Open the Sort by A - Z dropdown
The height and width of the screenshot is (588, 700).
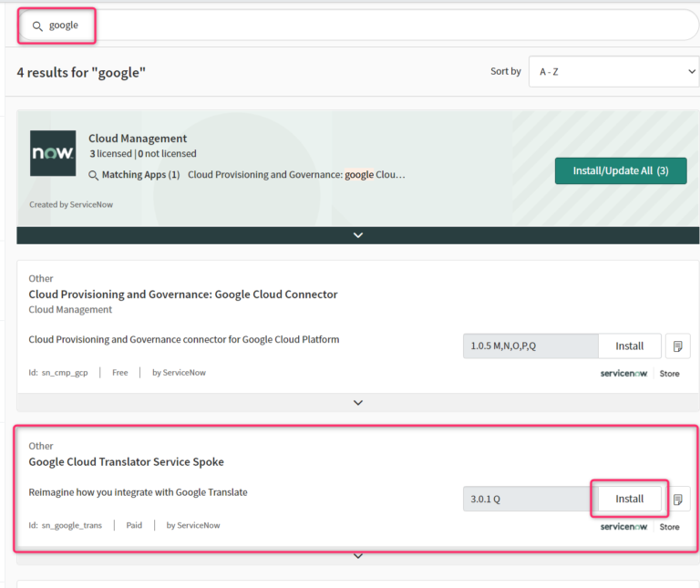[614, 71]
